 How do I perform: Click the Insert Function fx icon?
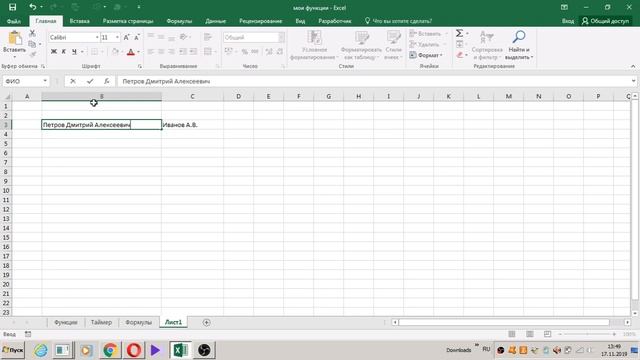click(x=107, y=81)
